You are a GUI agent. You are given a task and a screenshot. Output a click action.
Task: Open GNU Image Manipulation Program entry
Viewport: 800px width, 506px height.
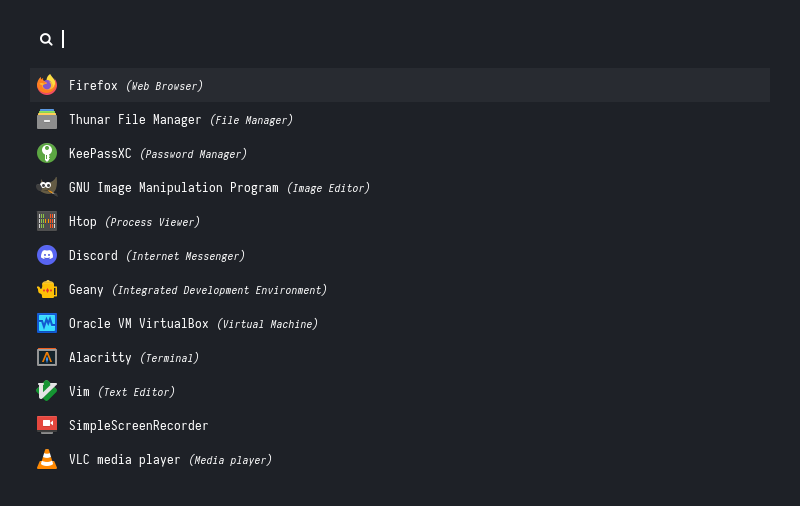tap(219, 188)
